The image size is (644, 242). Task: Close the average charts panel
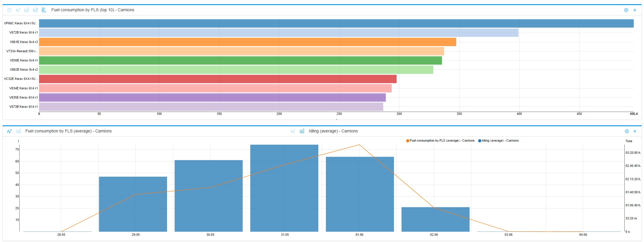coord(634,131)
